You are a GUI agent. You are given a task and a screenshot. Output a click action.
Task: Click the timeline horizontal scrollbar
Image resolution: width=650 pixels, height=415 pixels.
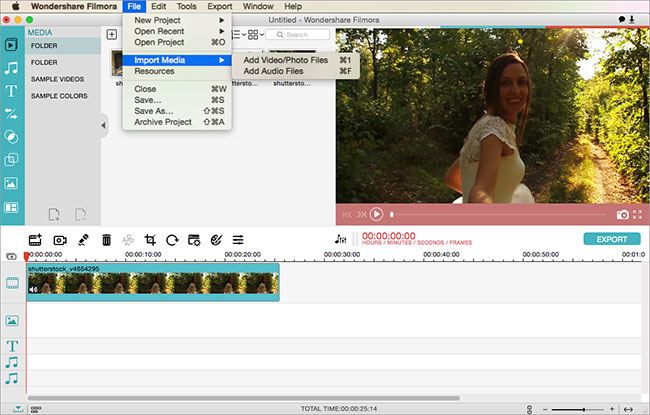(244, 398)
